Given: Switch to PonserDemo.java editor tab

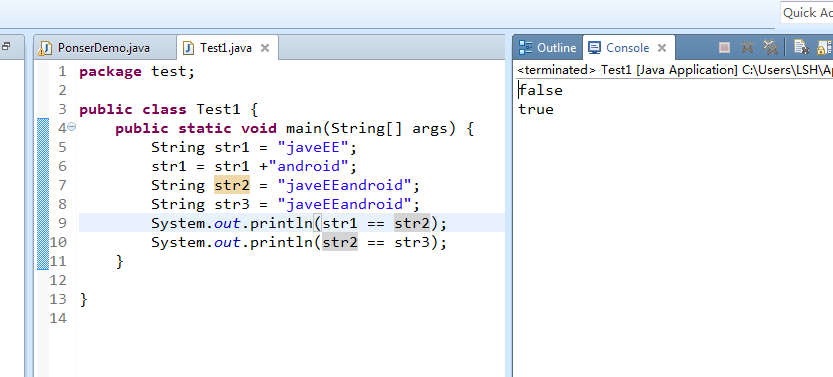Looking at the screenshot, I should coord(104,48).
